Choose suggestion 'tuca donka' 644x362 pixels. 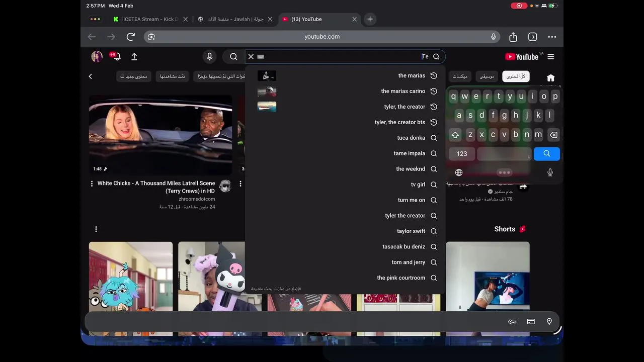click(345, 138)
